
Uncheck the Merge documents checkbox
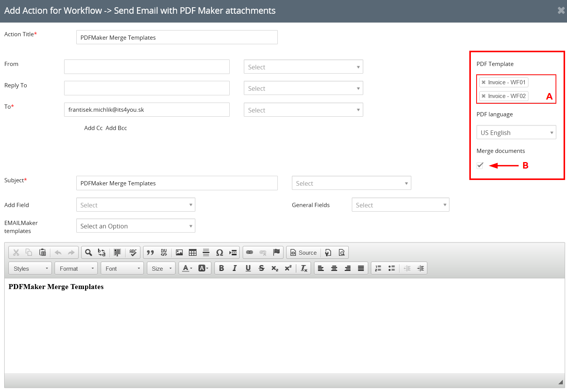pyautogui.click(x=480, y=165)
